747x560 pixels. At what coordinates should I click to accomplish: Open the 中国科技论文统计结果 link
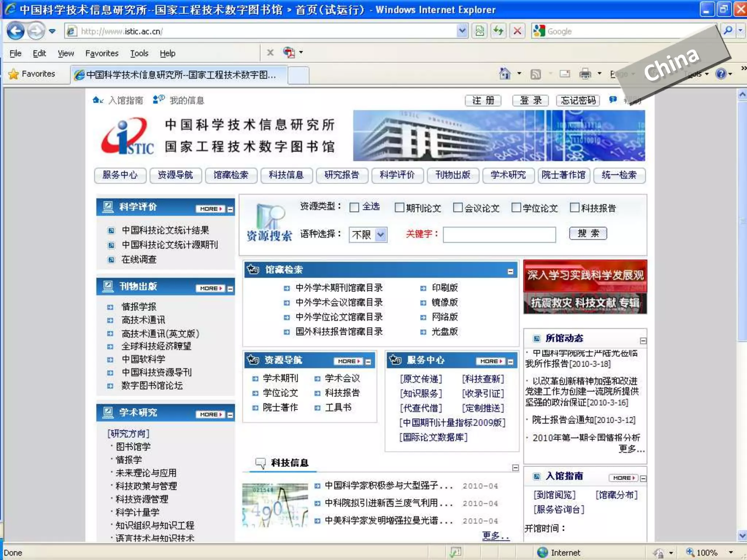[x=165, y=230]
